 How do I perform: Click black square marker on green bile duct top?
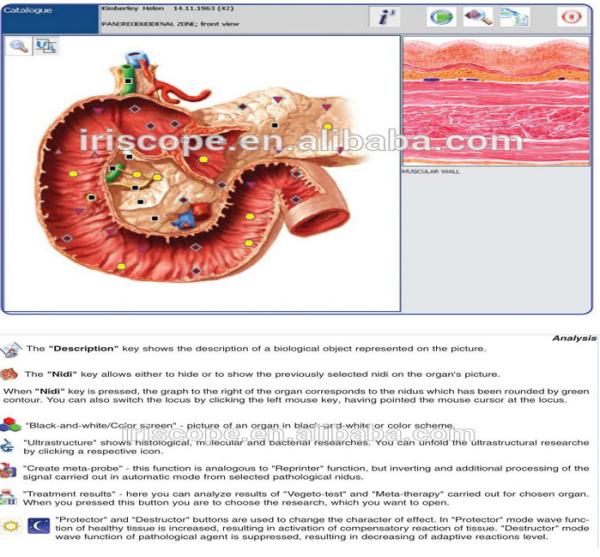(x=128, y=81)
